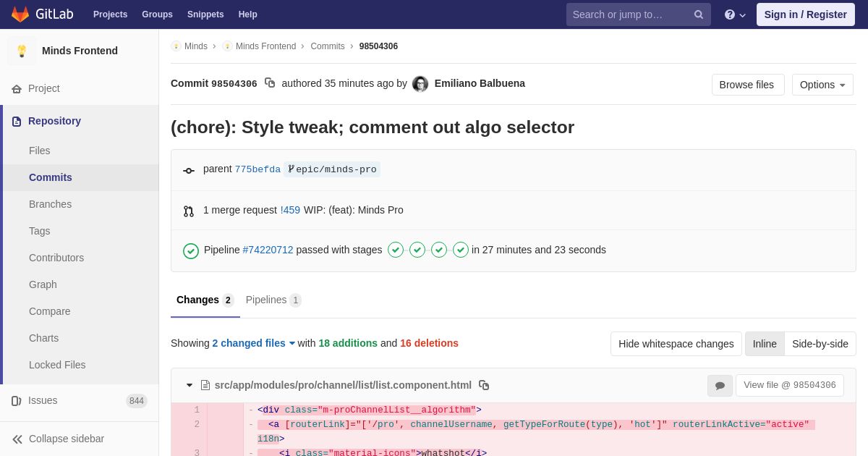Open Locked Files in the sidebar
The image size is (868, 456).
(80, 365)
